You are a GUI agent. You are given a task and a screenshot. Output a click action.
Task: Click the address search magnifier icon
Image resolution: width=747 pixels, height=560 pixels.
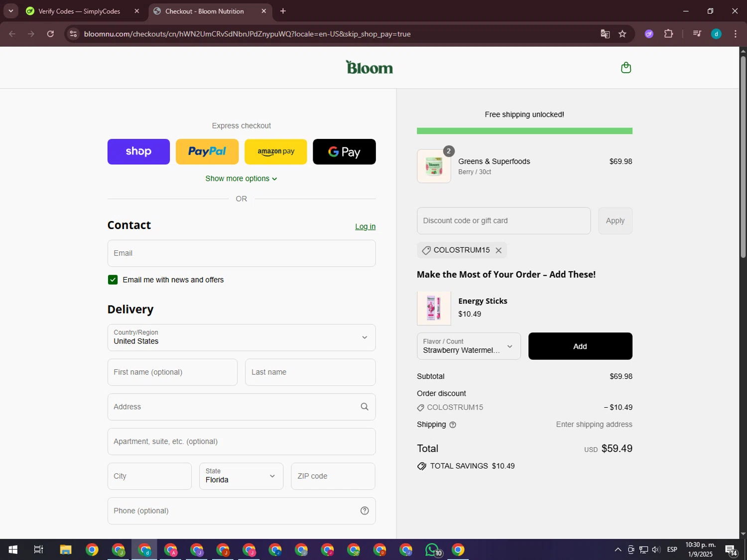[x=365, y=407]
